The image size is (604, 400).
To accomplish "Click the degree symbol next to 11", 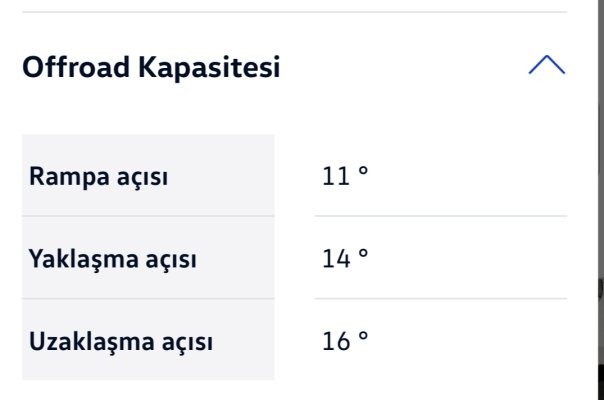I will point(363,171).
